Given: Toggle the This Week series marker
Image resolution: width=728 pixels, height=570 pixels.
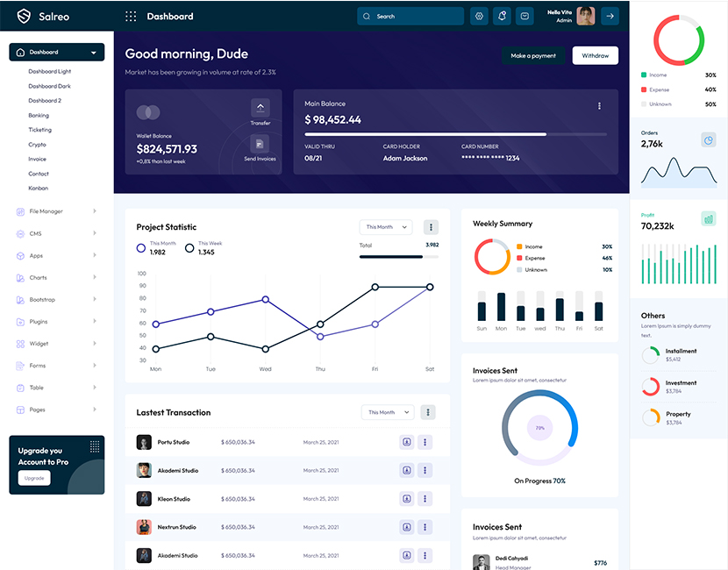Looking at the screenshot, I should click(189, 248).
